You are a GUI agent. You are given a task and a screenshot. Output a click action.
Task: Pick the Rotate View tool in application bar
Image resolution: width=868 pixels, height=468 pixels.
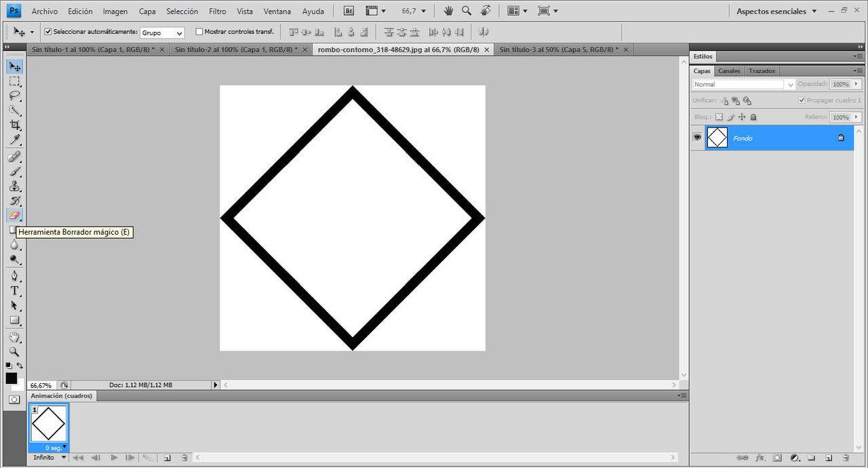pyautogui.click(x=486, y=11)
